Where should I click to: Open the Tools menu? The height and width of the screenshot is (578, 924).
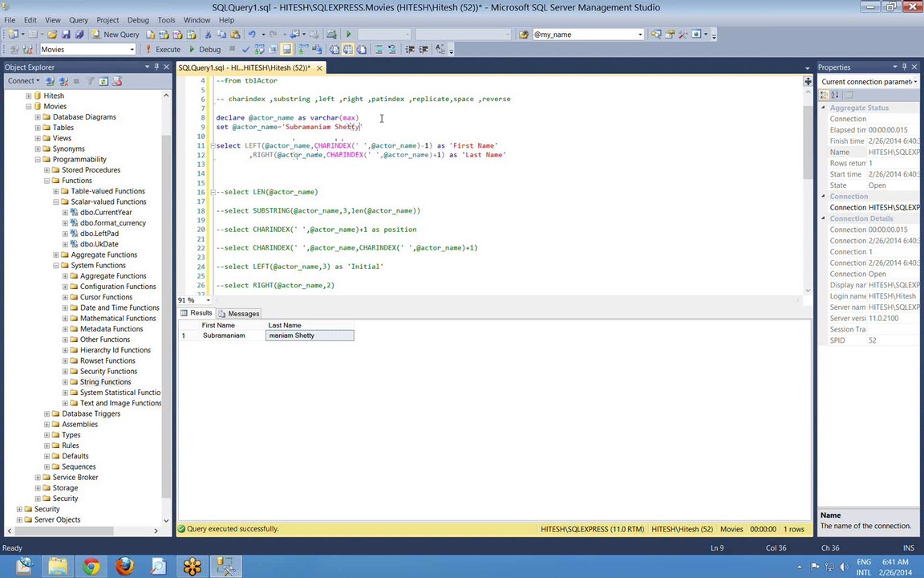166,20
